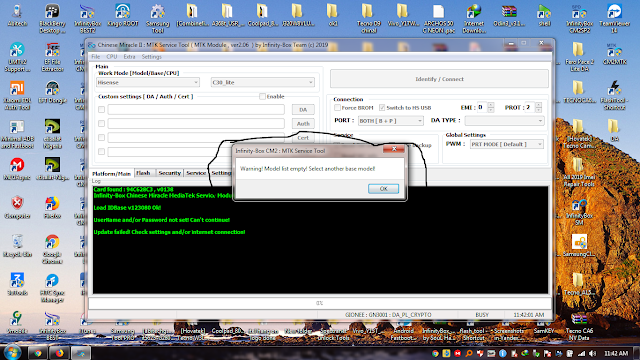Open CM2MTK desktop shortcut

click(615, 54)
